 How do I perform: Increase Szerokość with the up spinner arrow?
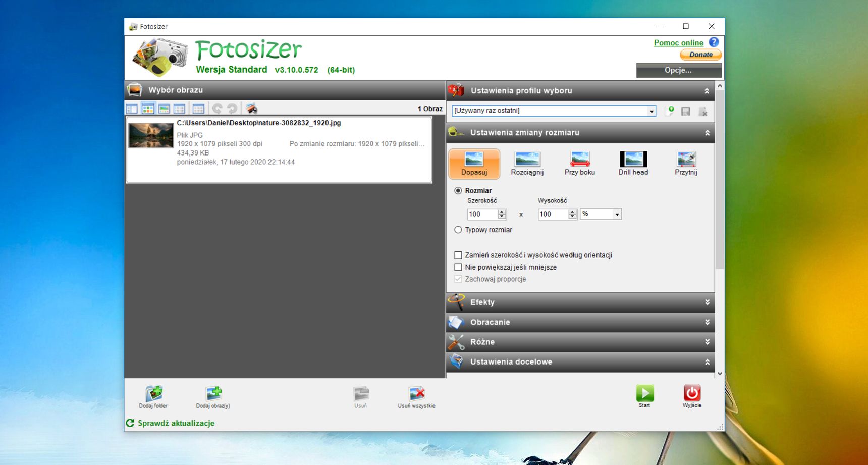pos(502,212)
